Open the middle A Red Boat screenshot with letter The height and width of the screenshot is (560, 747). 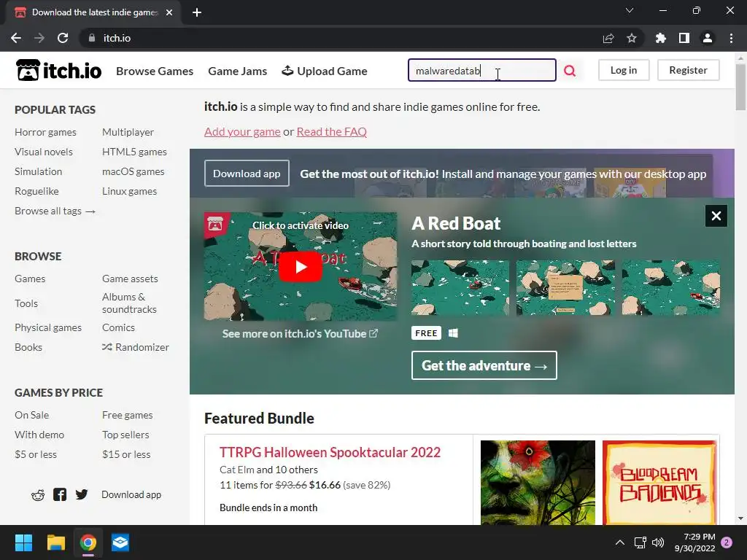(x=565, y=287)
